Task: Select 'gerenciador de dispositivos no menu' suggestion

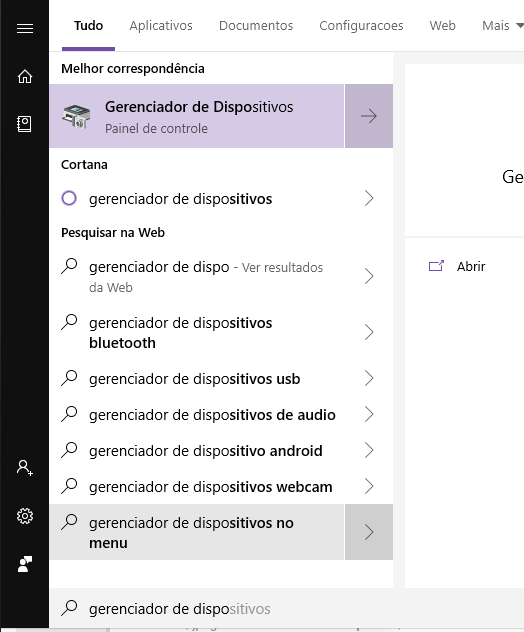Action: tap(197, 532)
